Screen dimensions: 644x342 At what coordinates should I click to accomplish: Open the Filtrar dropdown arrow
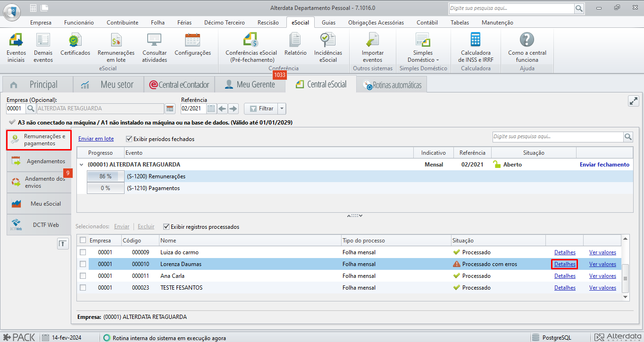pyautogui.click(x=282, y=109)
